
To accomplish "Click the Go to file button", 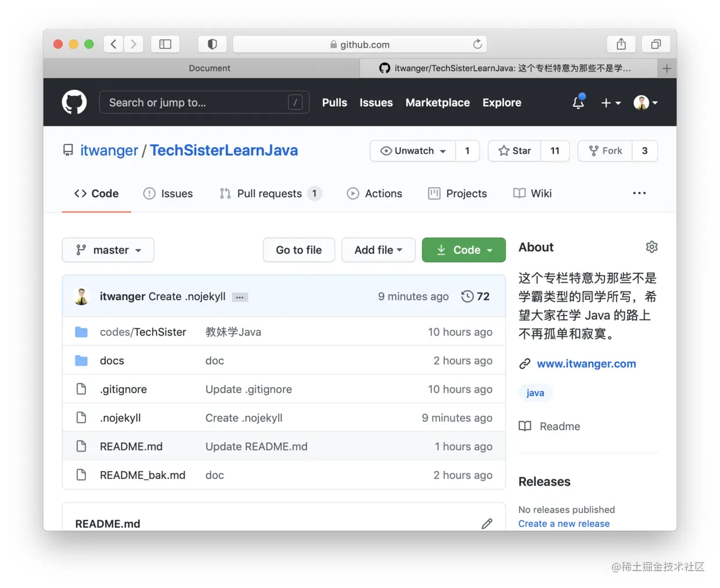I will (298, 250).
